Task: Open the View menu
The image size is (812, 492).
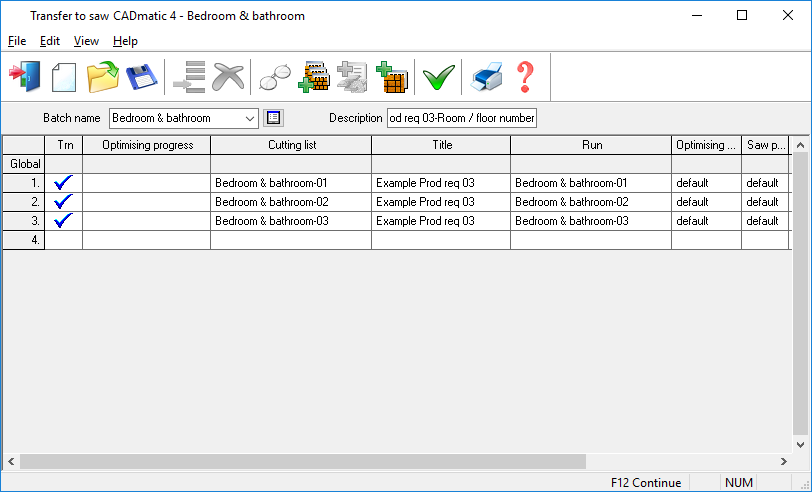Action: (x=86, y=41)
